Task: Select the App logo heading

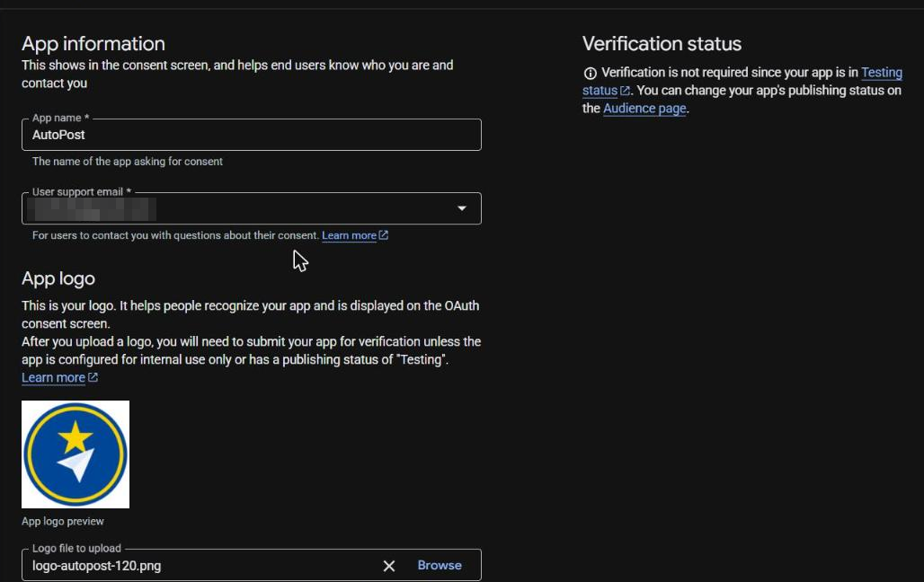Action: pyautogui.click(x=58, y=278)
